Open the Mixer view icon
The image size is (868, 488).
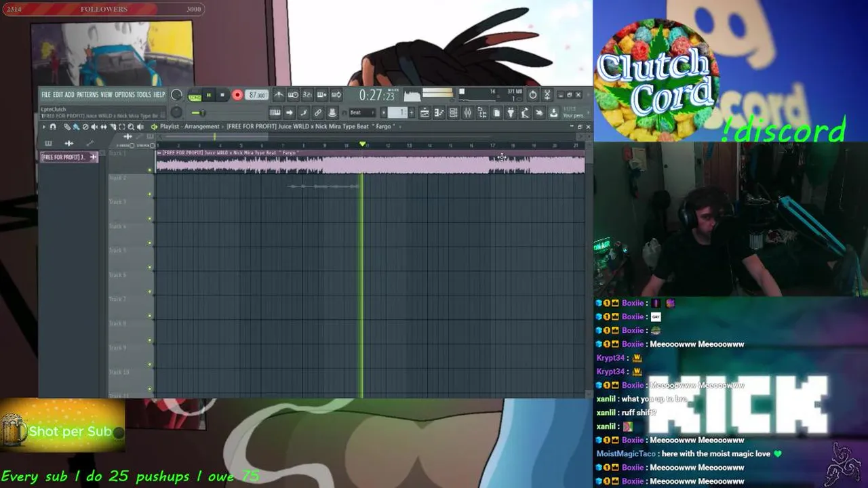[x=468, y=112]
